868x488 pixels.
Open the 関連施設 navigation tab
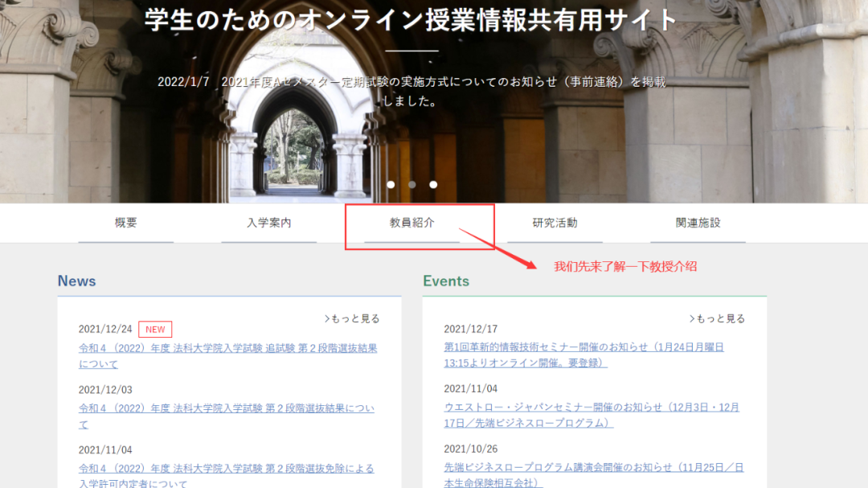pyautogui.click(x=698, y=223)
